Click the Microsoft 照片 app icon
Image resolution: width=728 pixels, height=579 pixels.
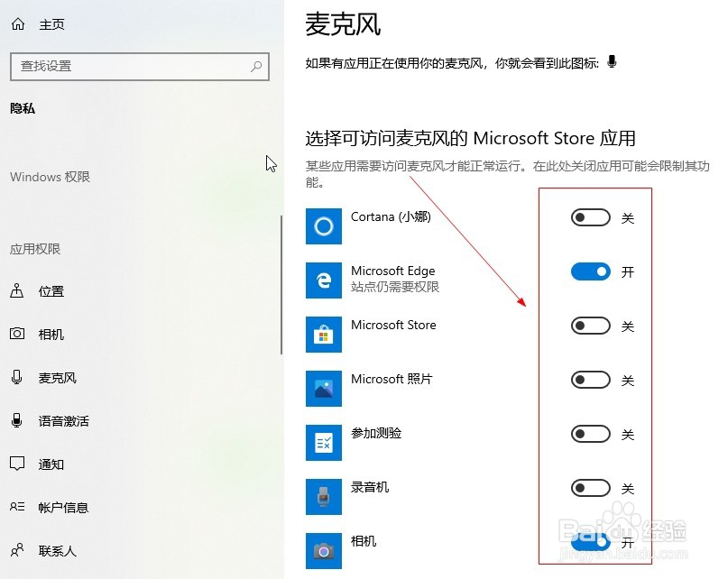[x=324, y=388]
